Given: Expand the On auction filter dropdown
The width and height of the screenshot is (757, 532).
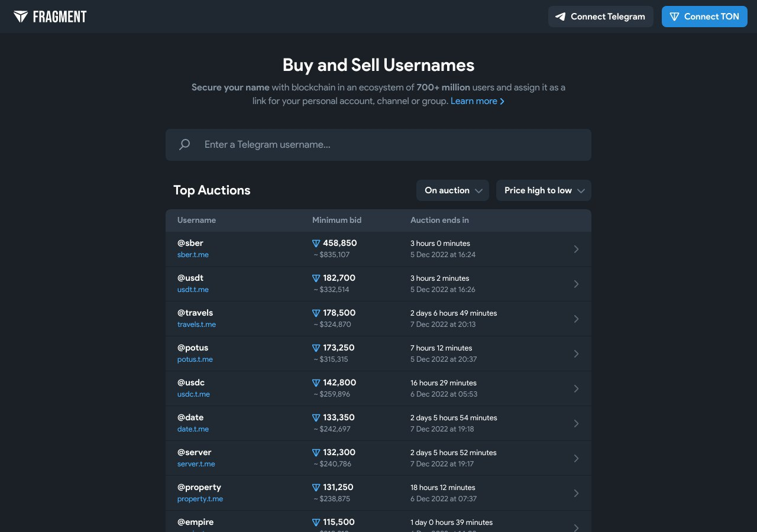Looking at the screenshot, I should (x=452, y=190).
